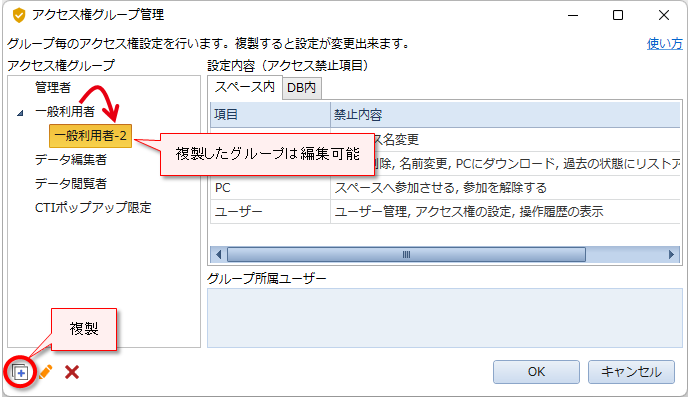Switch to the スペース内 tab
Screen dimensions: 688x397
pos(245,87)
